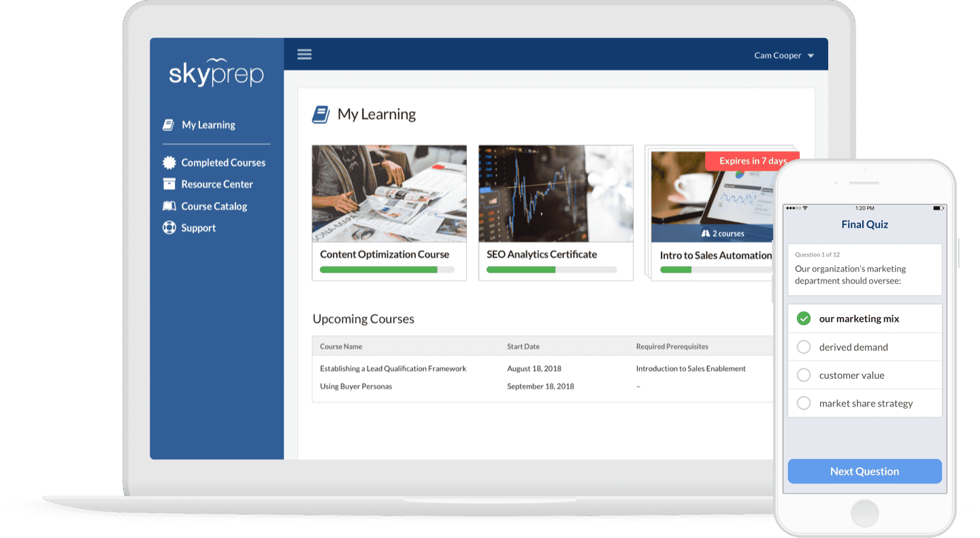Image resolution: width=980 pixels, height=538 pixels.
Task: Click the 'August 18, 2018' start date
Action: pos(534,369)
